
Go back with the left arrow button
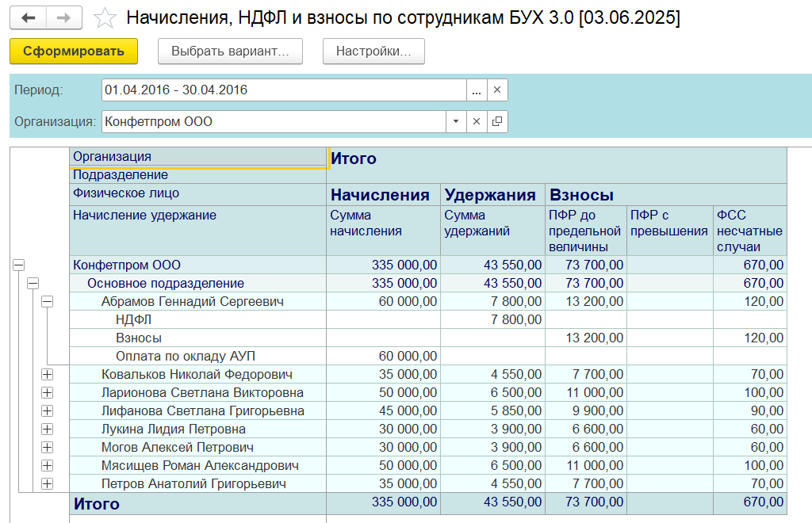click(x=28, y=17)
